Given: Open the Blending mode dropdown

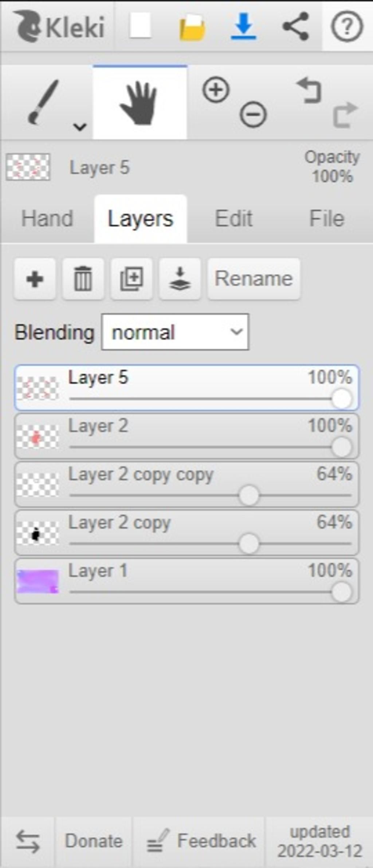Looking at the screenshot, I should pos(175,332).
